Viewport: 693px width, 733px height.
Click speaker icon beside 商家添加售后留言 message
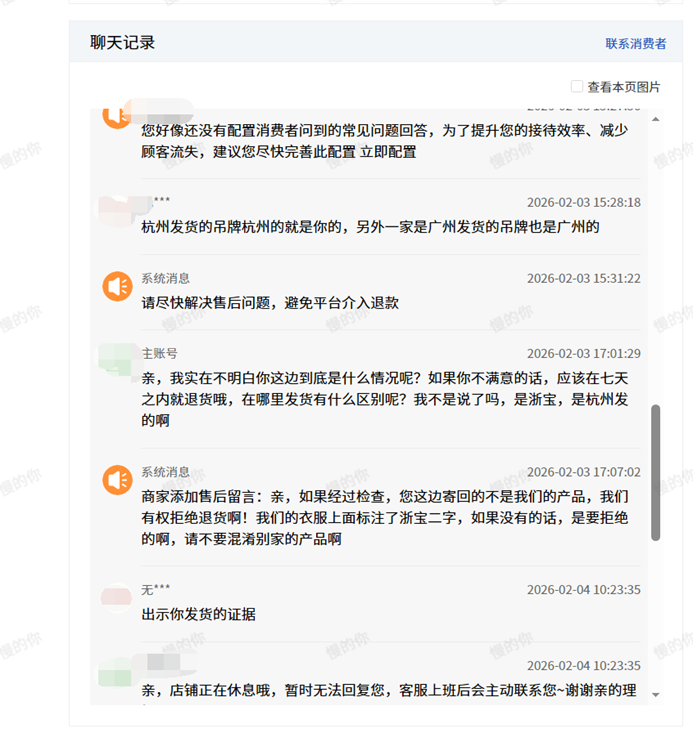(117, 480)
